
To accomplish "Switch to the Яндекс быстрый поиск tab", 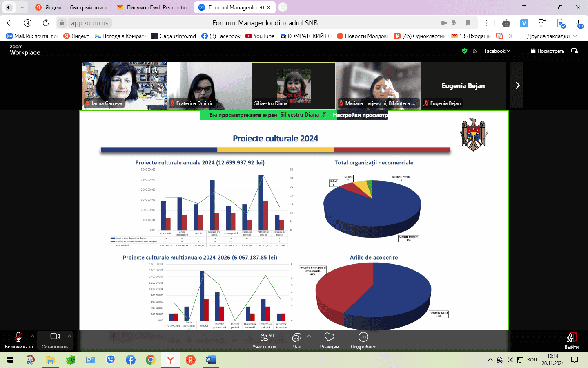I will tap(71, 7).
